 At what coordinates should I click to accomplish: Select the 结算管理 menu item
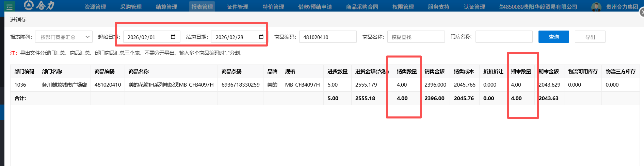pyautogui.click(x=166, y=7)
